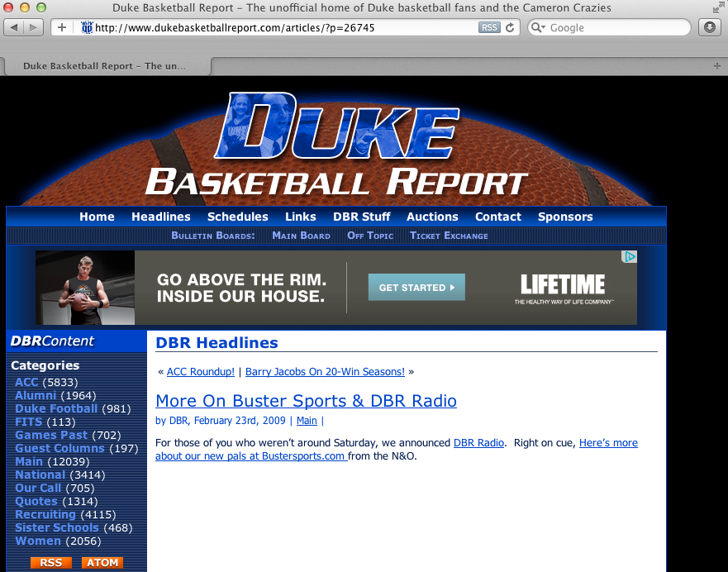Screen dimensions: 728x572
Task: Open the Alumni category
Action: tap(36, 396)
